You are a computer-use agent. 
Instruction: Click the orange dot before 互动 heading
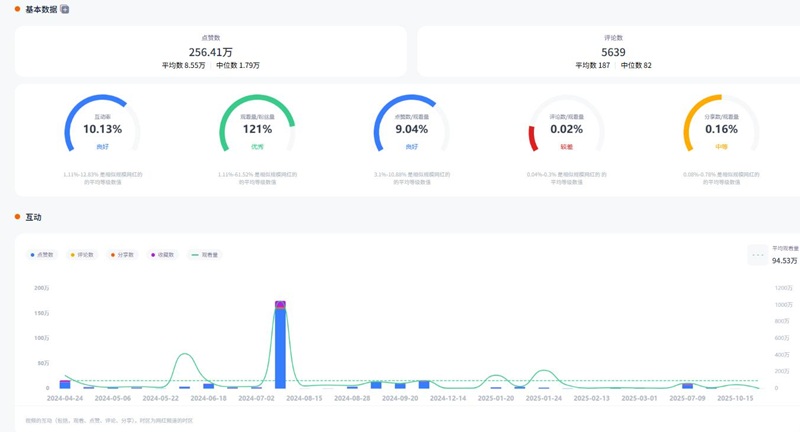pyautogui.click(x=17, y=217)
